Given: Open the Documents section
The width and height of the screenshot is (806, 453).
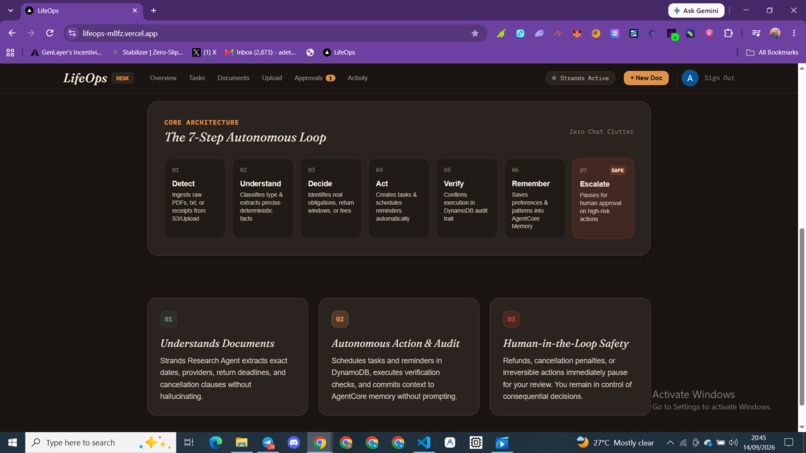Looking at the screenshot, I should point(233,78).
